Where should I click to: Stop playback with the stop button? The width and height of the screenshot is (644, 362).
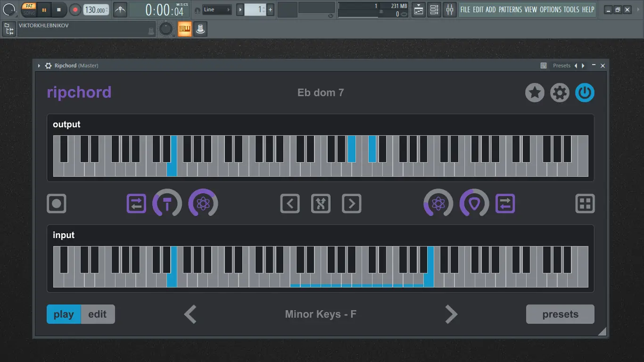[59, 9]
